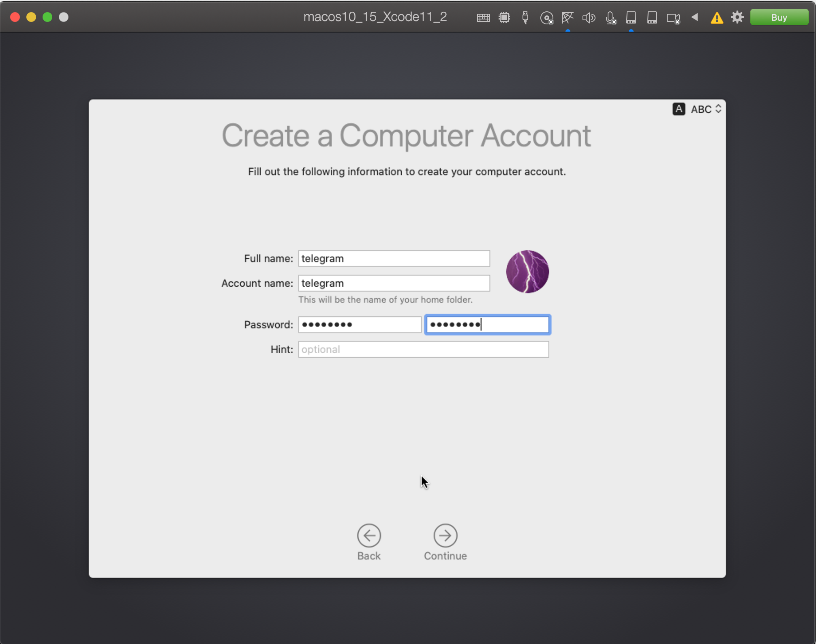The width and height of the screenshot is (816, 644).
Task: Click the sound speaker icon
Action: tap(589, 17)
